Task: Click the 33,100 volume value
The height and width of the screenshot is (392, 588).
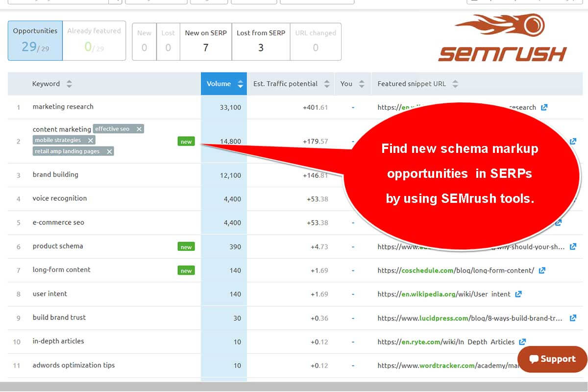Action: [230, 107]
